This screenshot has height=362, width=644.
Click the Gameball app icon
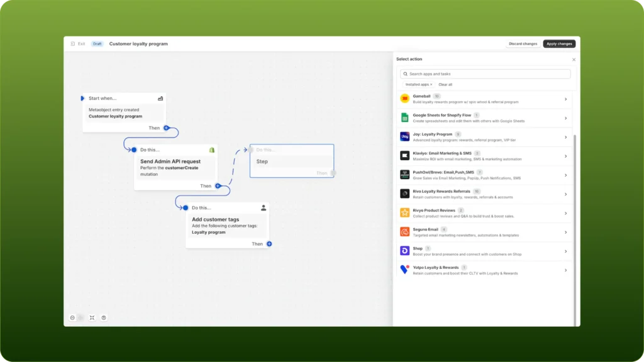pyautogui.click(x=405, y=99)
